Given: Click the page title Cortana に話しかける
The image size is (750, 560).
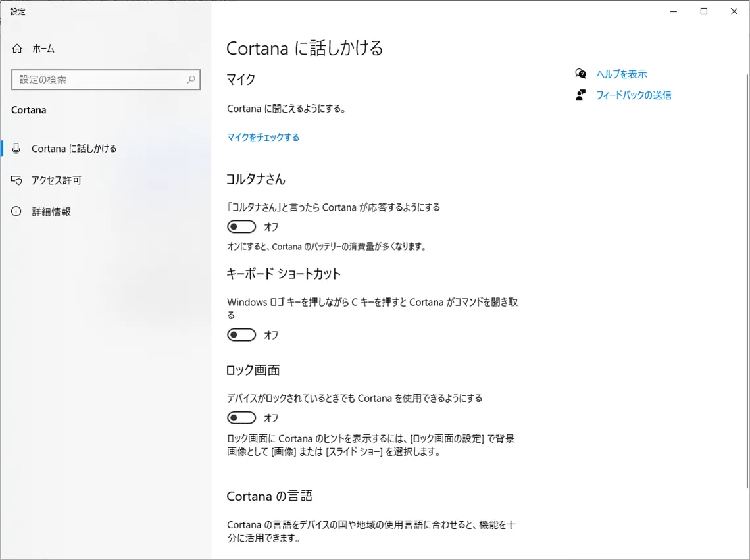Looking at the screenshot, I should click(x=304, y=48).
